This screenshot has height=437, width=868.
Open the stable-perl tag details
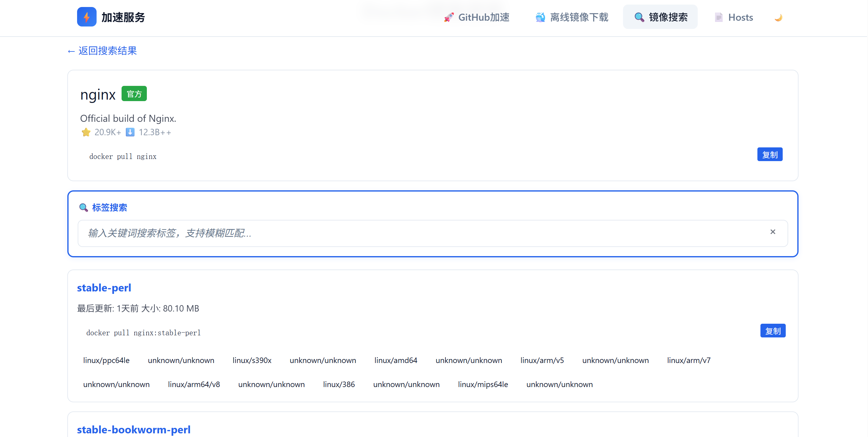tap(104, 288)
